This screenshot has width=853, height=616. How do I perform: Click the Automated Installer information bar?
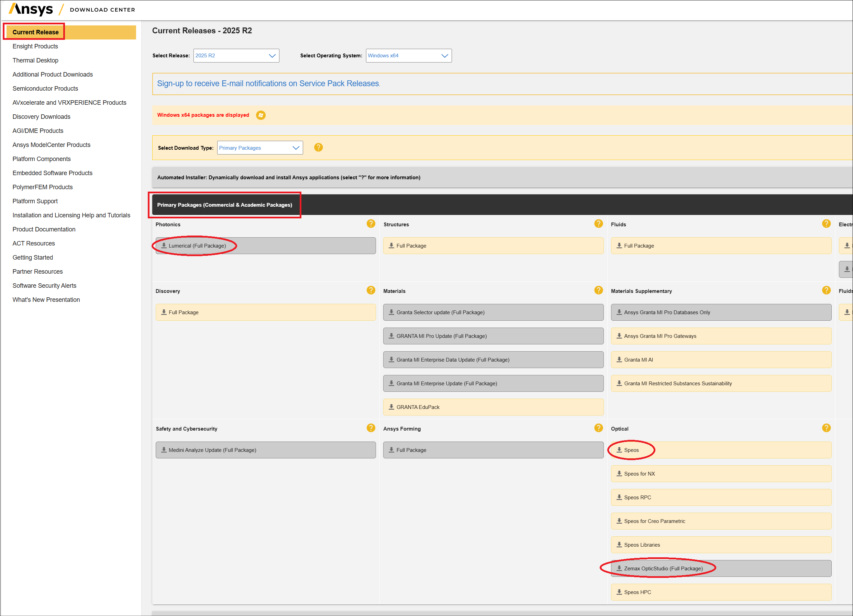[288, 178]
